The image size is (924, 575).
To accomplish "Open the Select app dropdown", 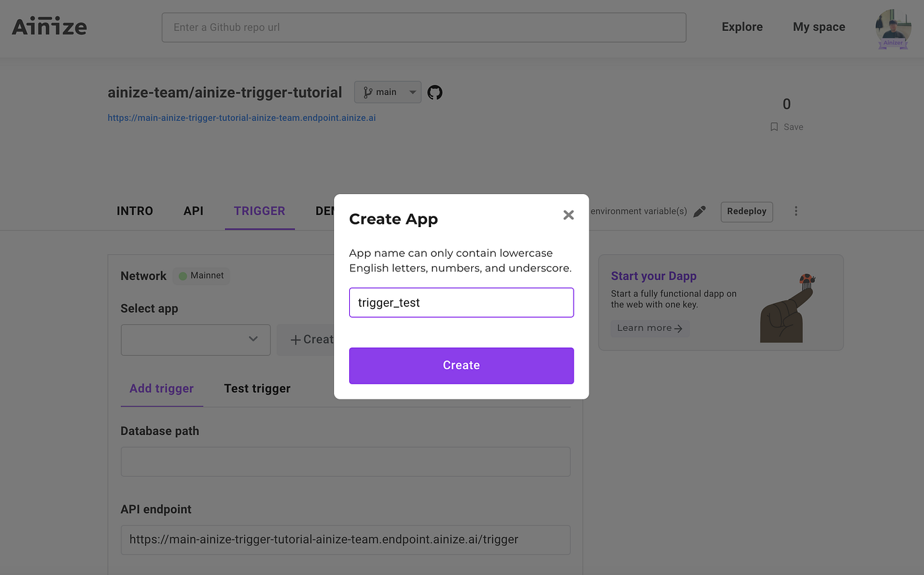I will [x=195, y=339].
